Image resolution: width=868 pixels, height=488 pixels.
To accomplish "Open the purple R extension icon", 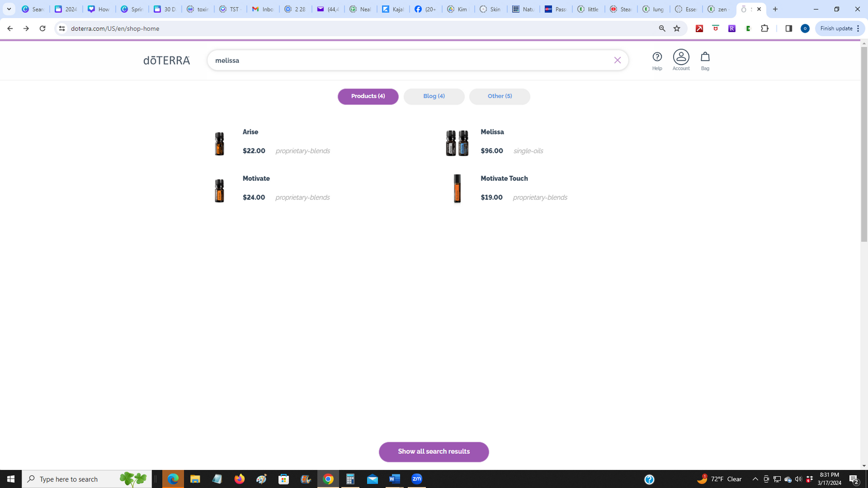I will [x=732, y=29].
